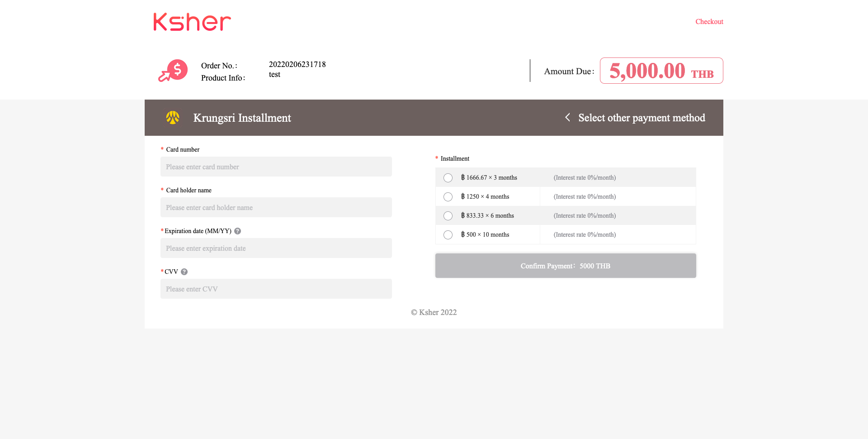Click the Krungsri bank logo icon

coord(173,118)
